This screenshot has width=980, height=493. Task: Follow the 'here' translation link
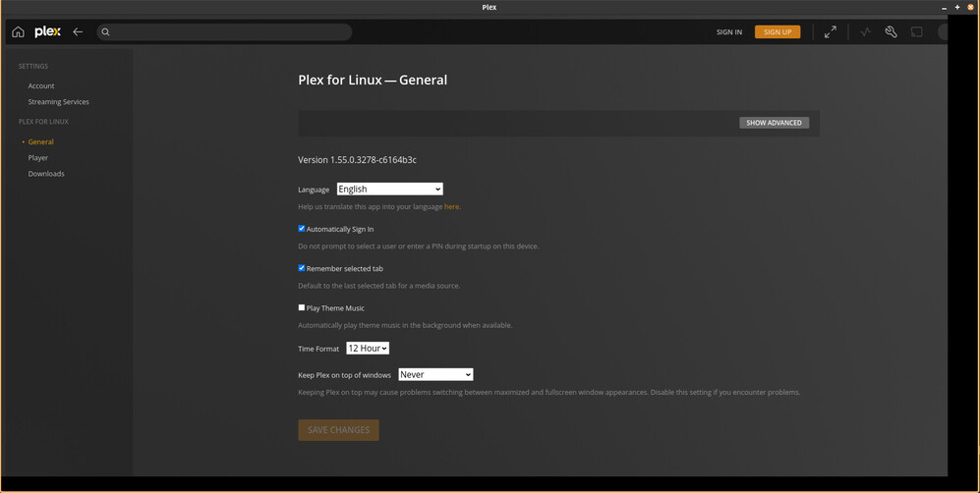[x=451, y=206]
